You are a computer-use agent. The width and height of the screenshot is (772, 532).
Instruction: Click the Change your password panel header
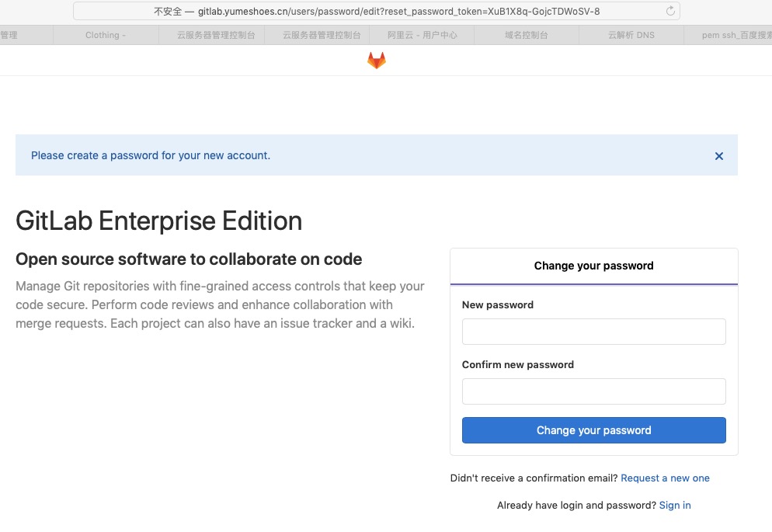pyautogui.click(x=594, y=266)
